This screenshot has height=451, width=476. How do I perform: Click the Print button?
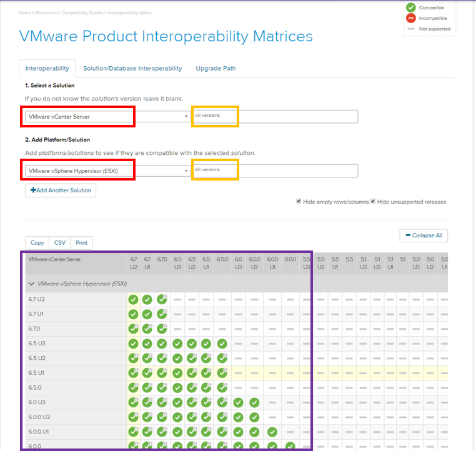pyautogui.click(x=81, y=243)
